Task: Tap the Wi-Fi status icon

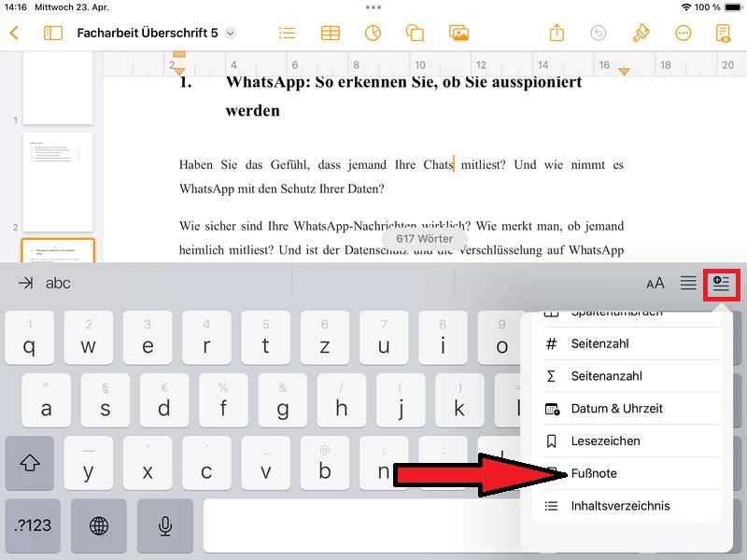Action: pos(686,7)
